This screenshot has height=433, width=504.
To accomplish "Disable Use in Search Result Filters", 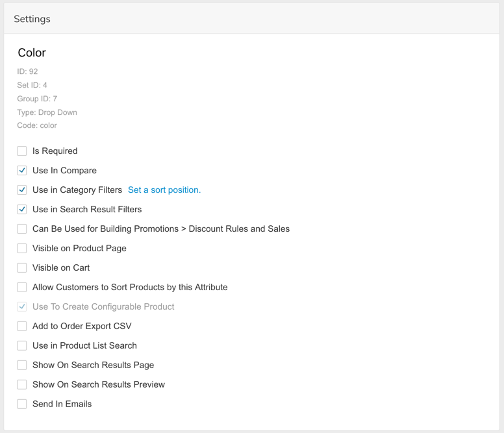I will click(22, 210).
